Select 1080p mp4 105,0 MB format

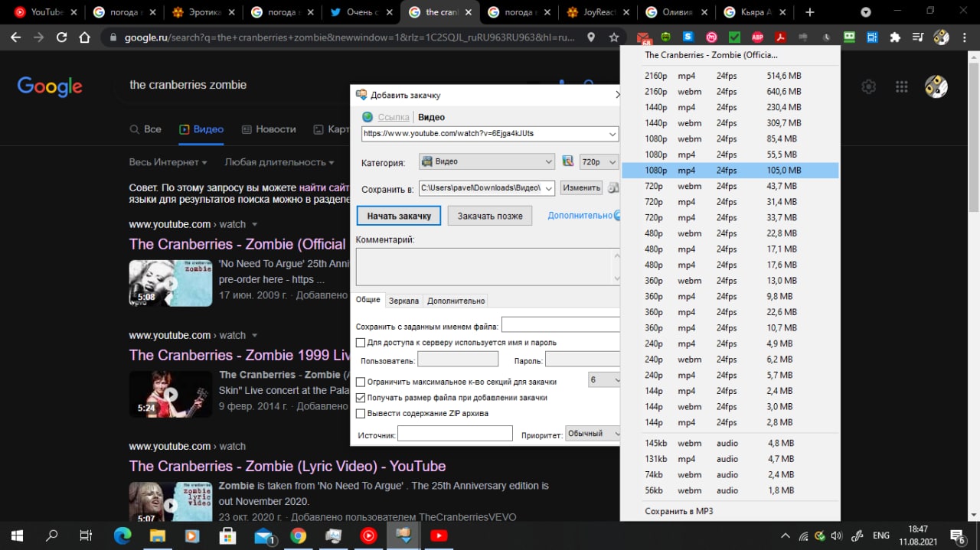730,171
